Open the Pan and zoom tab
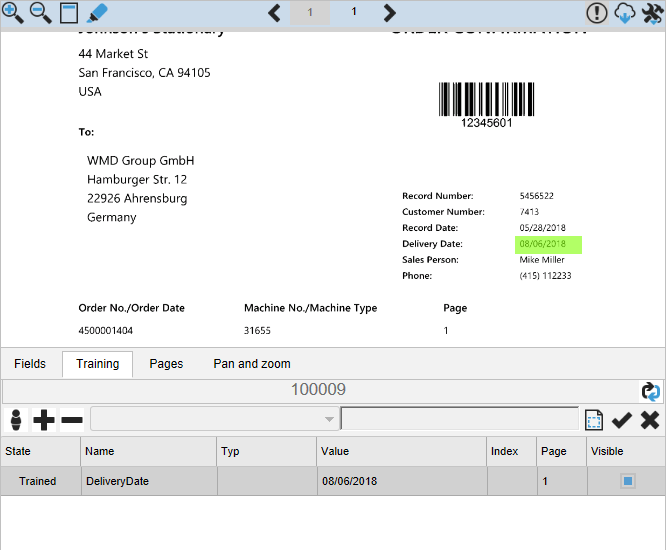 coord(252,364)
